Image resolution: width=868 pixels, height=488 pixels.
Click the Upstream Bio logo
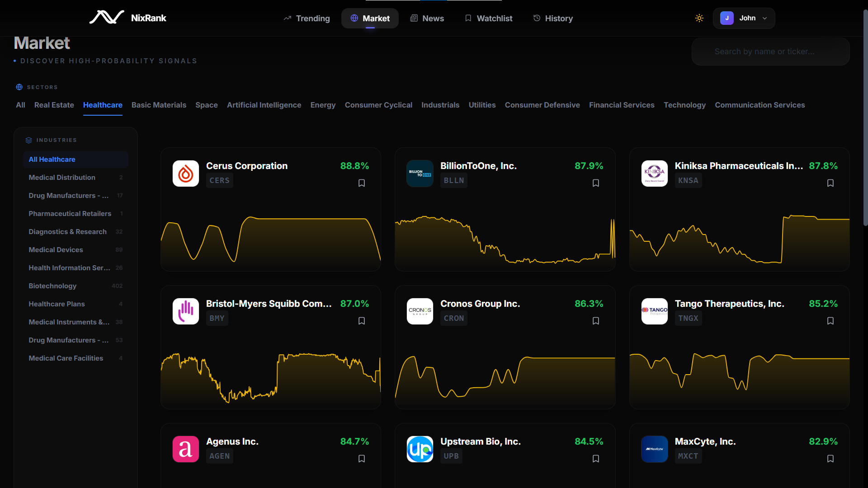(x=420, y=449)
